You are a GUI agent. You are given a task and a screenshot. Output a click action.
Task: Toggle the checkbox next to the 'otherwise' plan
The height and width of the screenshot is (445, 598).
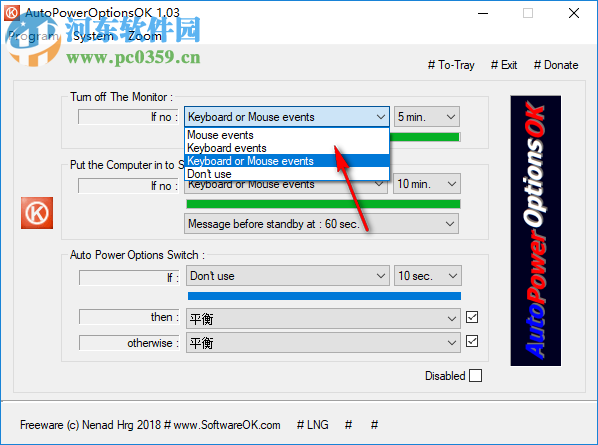click(472, 341)
